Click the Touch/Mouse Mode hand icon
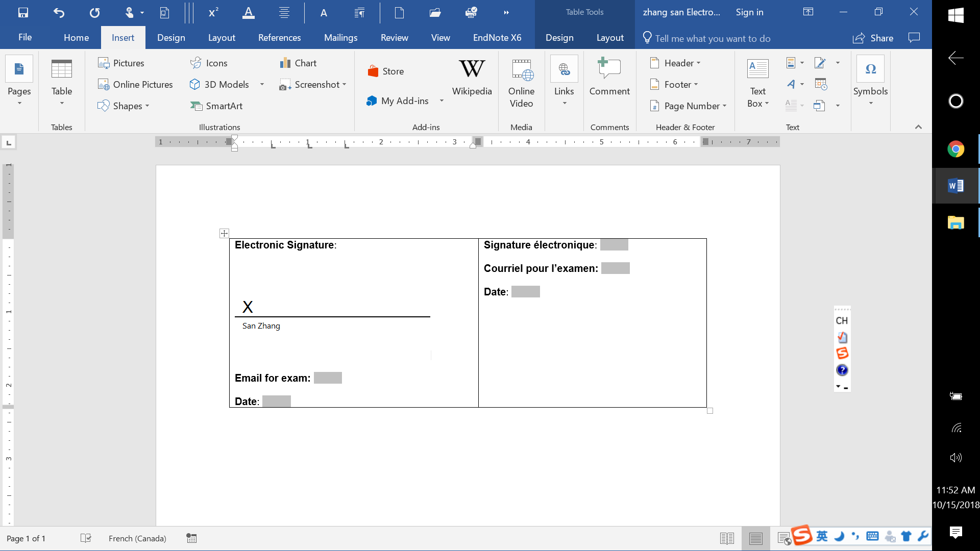Screen dimensions: 980x551 point(129,13)
